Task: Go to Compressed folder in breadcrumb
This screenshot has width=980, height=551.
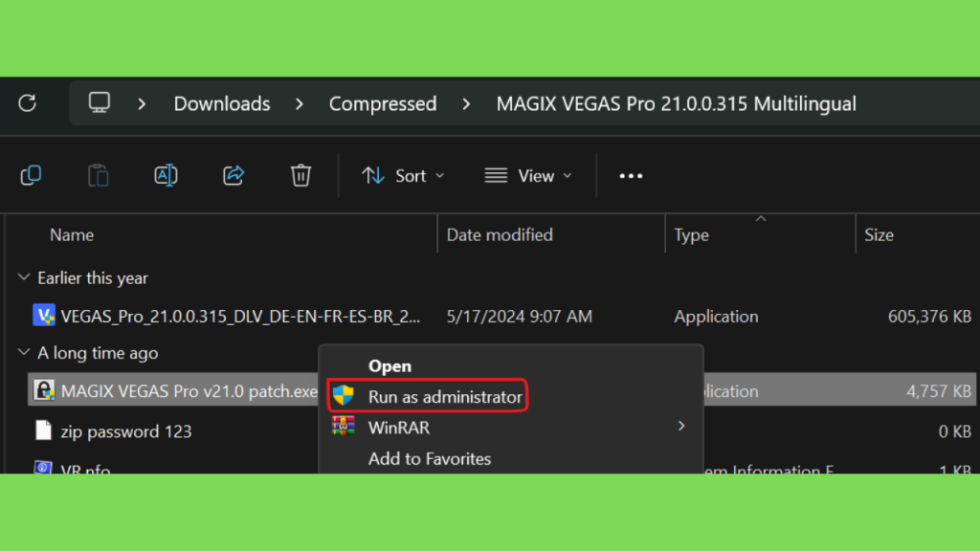Action: coord(383,103)
